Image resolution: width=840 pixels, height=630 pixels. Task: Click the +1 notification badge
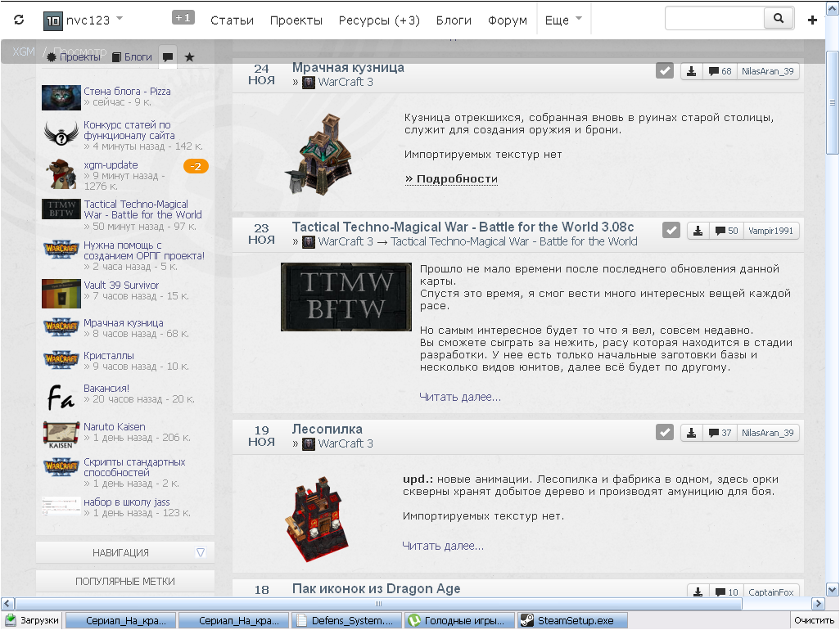pyautogui.click(x=183, y=18)
